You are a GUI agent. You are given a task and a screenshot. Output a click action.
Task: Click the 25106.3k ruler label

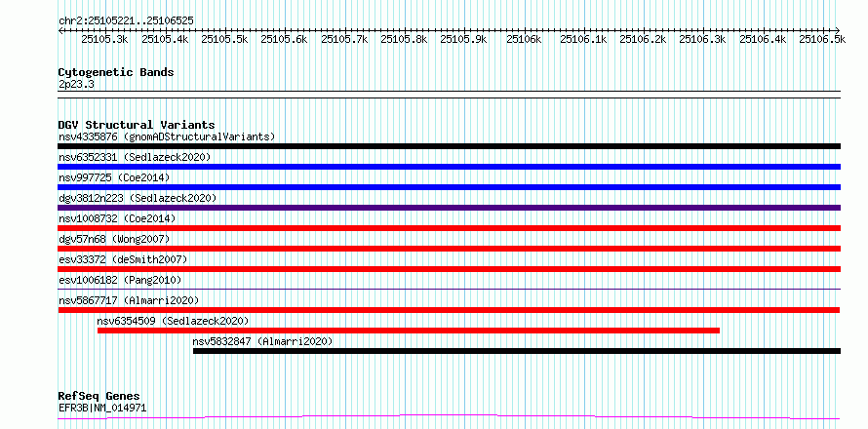pyautogui.click(x=702, y=39)
